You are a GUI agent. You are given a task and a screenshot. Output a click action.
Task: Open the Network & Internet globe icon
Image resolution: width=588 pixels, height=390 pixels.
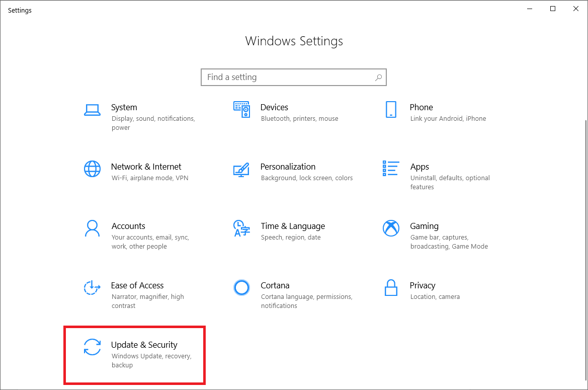coord(92,169)
